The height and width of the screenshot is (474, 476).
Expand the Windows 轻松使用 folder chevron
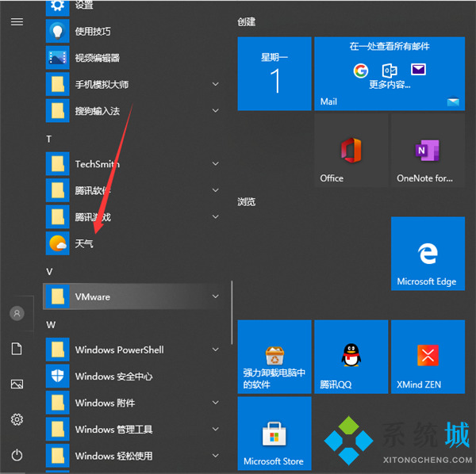pos(216,456)
